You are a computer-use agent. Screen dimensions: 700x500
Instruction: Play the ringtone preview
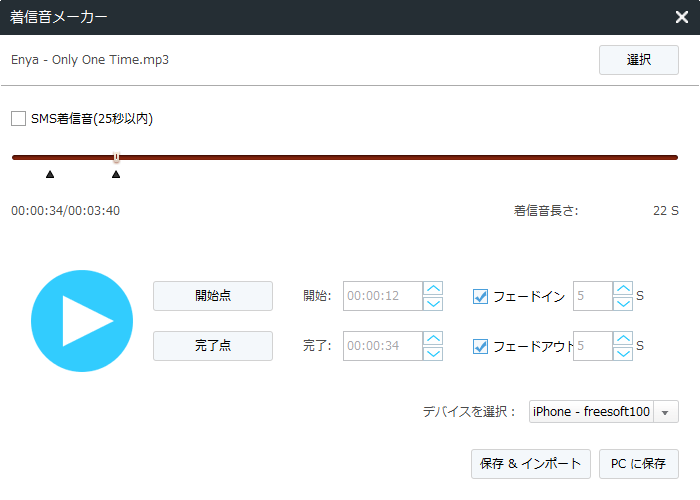pos(82,321)
